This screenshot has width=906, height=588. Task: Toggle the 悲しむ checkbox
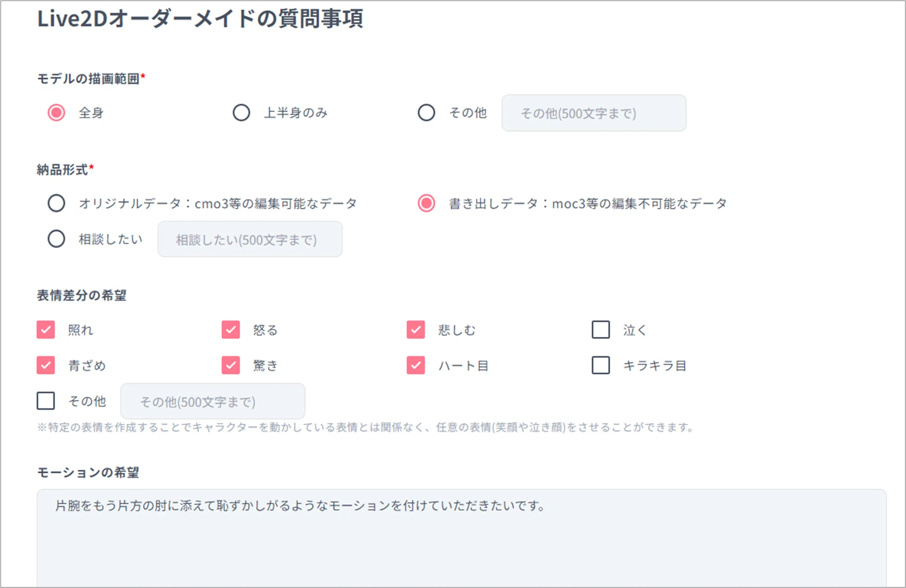[416, 330]
